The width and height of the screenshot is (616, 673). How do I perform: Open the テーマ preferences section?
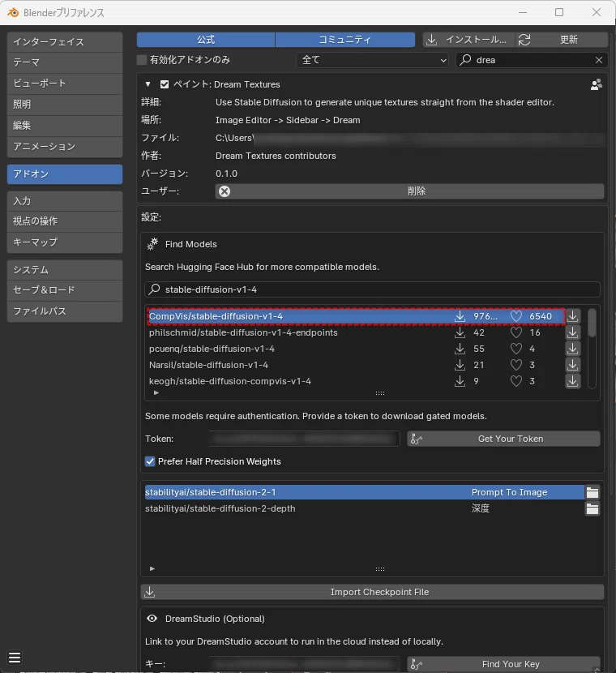[65, 62]
